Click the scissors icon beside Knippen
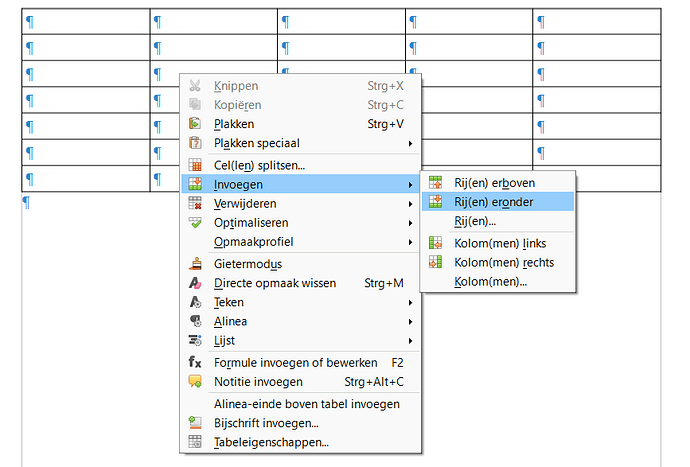Image resolution: width=690 pixels, height=467 pixels. (x=195, y=86)
